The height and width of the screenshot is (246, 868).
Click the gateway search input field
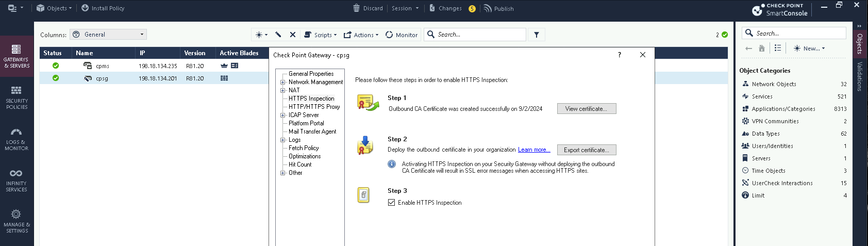point(479,35)
